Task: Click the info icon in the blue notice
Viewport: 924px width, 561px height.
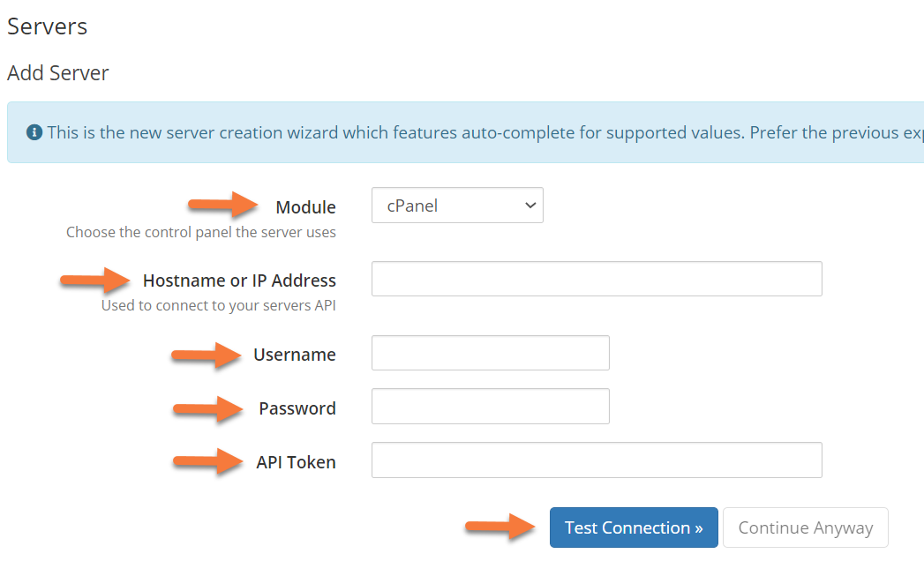Action: click(x=34, y=133)
